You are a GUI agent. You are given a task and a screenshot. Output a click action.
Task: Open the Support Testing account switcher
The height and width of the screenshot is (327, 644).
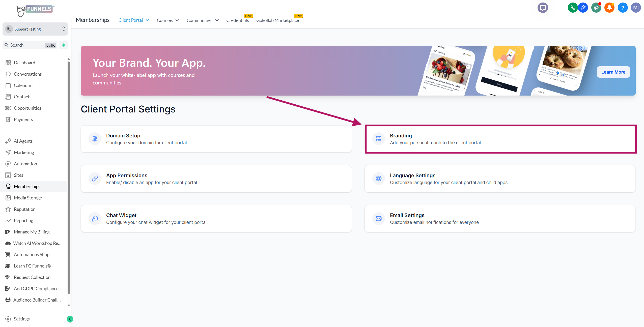[x=35, y=29]
